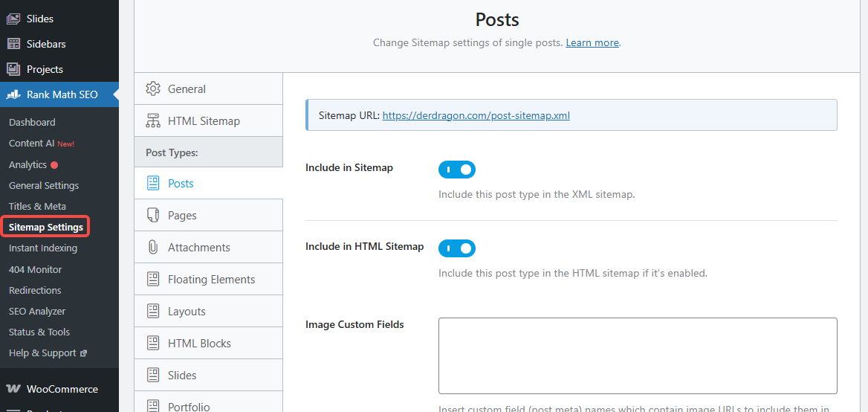Click the Attachments paperclip icon
This screenshot has height=412, width=868.
click(153, 247)
